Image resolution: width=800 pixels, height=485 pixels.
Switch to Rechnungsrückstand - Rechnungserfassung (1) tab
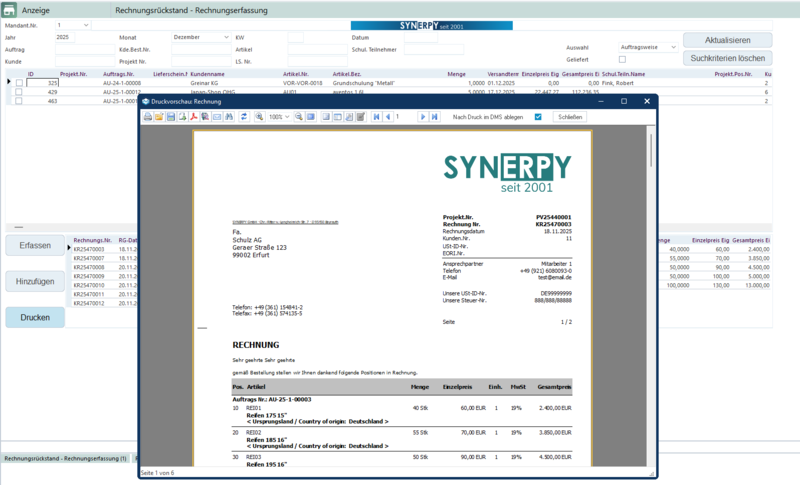66,458
